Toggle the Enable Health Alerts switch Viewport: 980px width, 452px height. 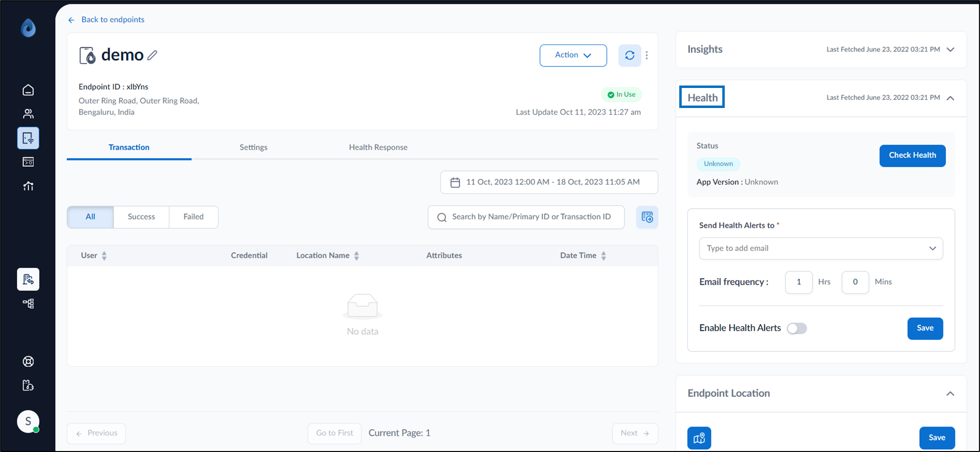(797, 328)
